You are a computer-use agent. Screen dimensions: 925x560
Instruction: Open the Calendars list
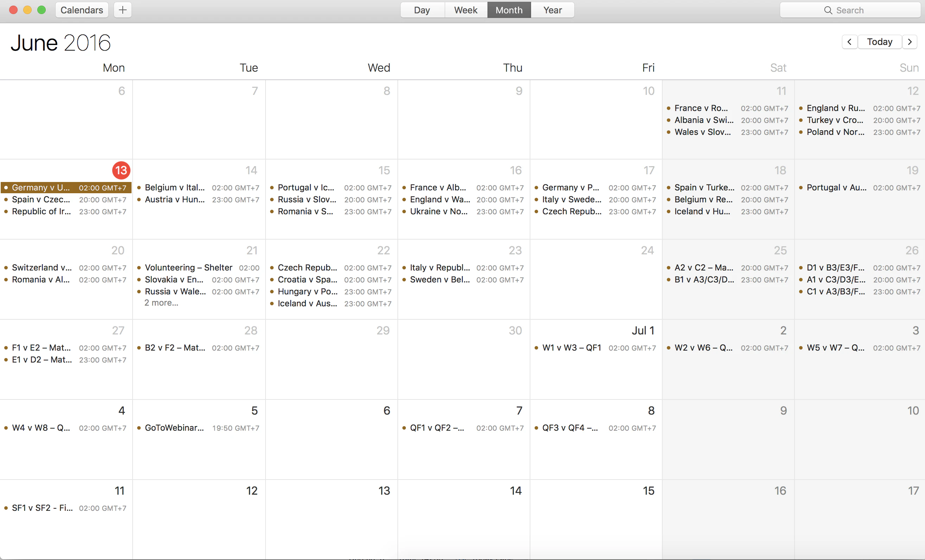click(x=82, y=10)
